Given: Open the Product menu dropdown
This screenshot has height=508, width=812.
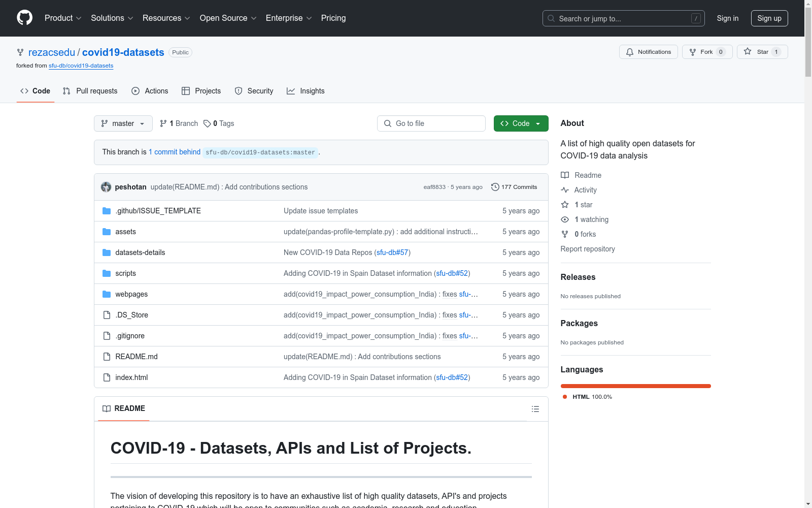Looking at the screenshot, I should click(63, 18).
